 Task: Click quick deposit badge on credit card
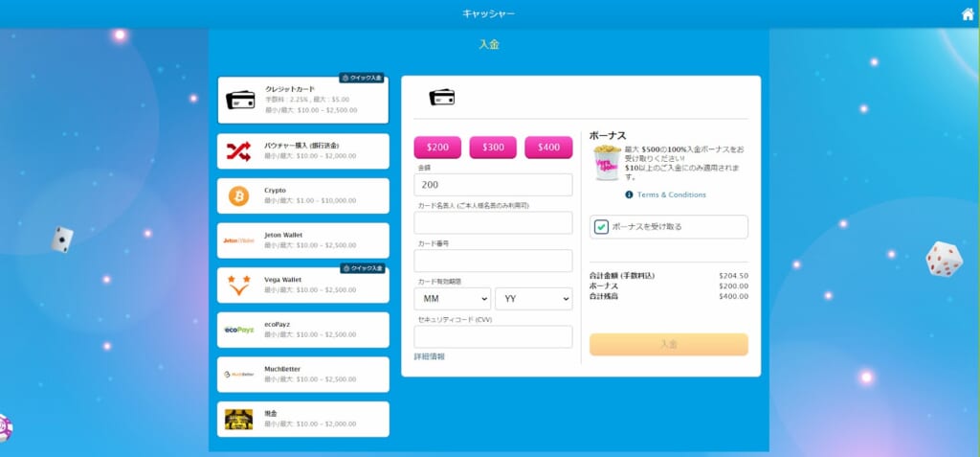click(362, 78)
